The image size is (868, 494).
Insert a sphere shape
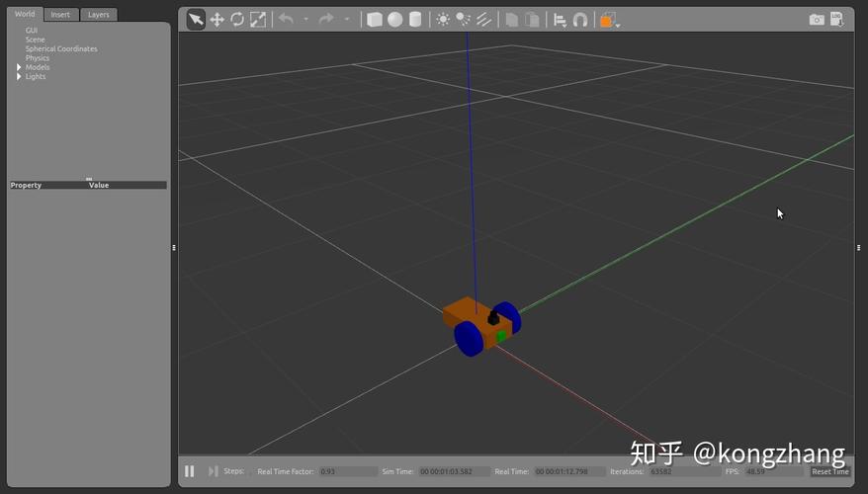[x=394, y=20]
